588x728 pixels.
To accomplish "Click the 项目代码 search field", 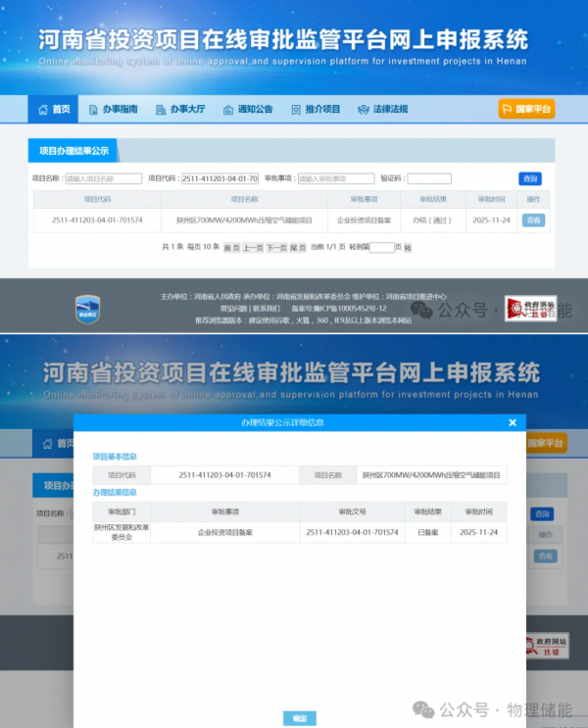I will click(220, 179).
